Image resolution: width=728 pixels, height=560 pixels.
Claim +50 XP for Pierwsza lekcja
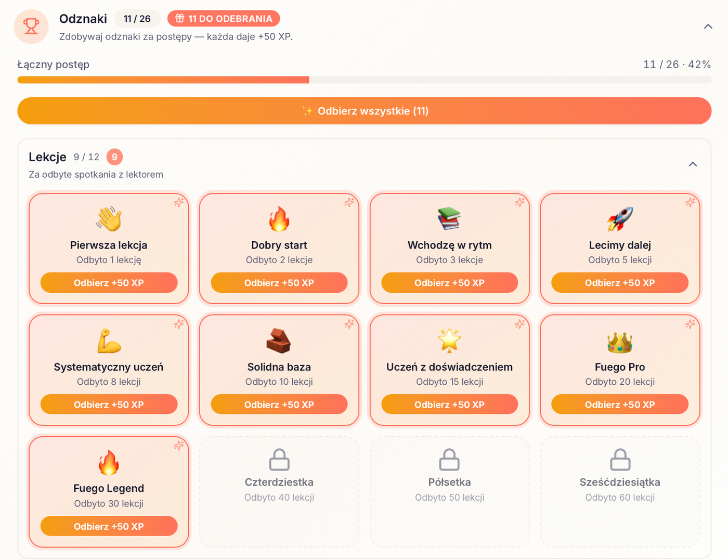pos(109,283)
